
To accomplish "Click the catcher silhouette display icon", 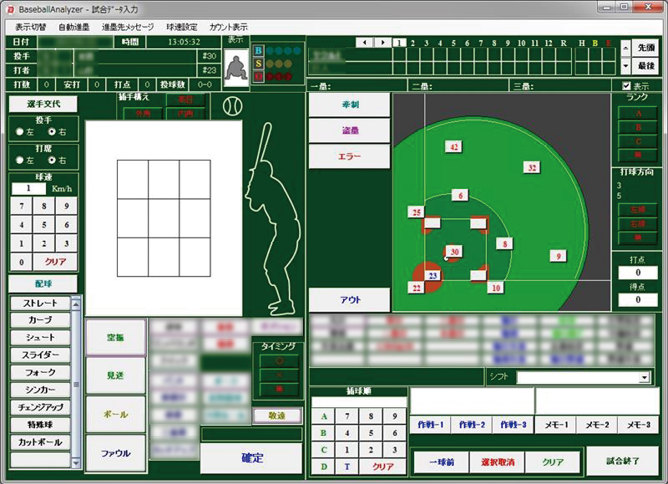I will [x=236, y=68].
